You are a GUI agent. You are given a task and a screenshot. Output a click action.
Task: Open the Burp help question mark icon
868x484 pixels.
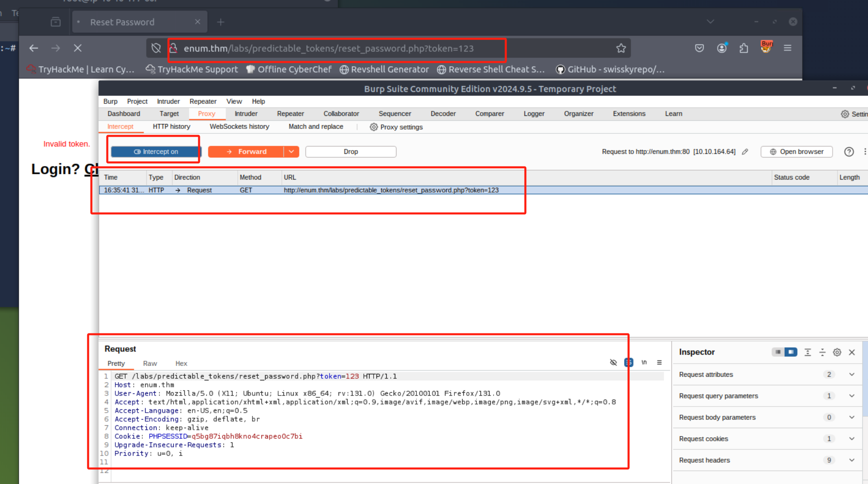point(849,152)
